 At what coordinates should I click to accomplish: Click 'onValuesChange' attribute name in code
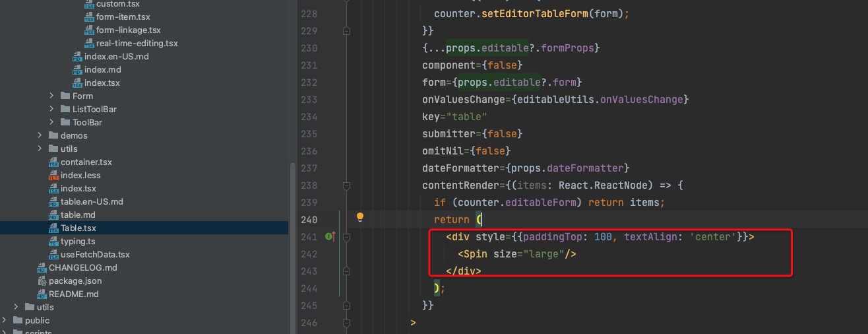pos(463,100)
